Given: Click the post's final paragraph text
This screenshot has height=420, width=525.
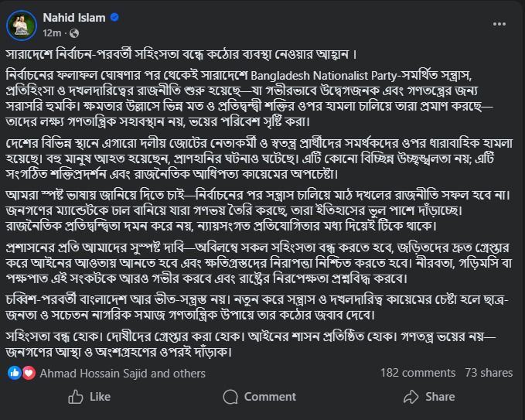Looking at the screenshot, I should tap(251, 344).
